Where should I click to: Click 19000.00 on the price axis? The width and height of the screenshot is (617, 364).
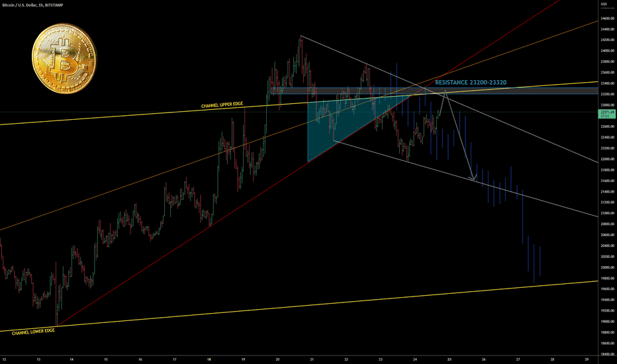click(x=608, y=322)
